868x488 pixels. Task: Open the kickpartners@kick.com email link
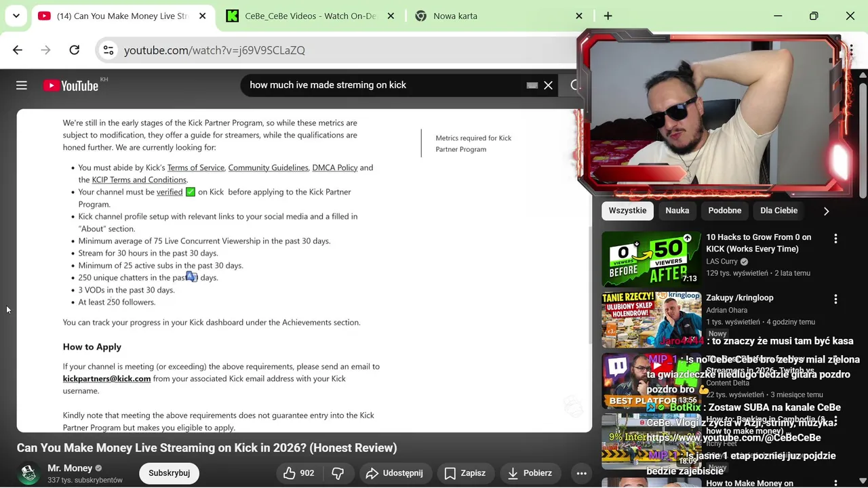tap(106, 378)
